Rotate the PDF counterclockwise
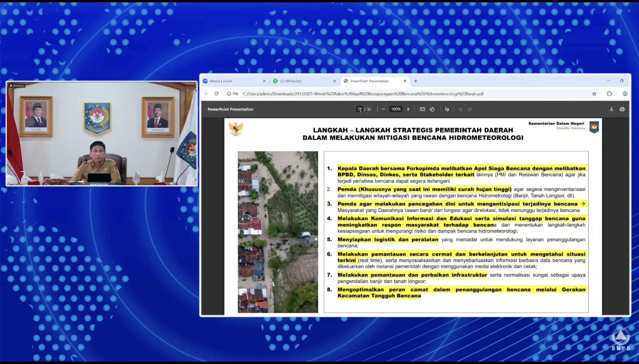The height and width of the screenshot is (364, 639). [x=432, y=109]
